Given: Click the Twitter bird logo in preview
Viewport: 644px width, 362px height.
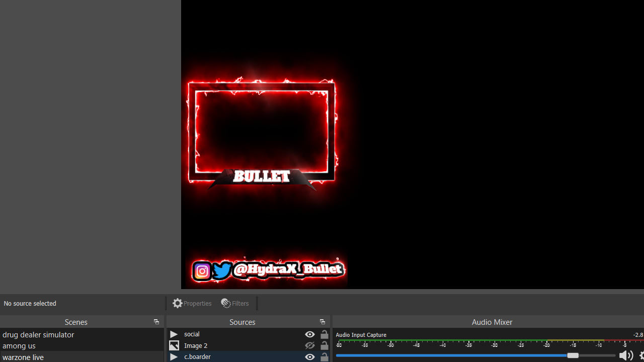Looking at the screenshot, I should tap(221, 270).
